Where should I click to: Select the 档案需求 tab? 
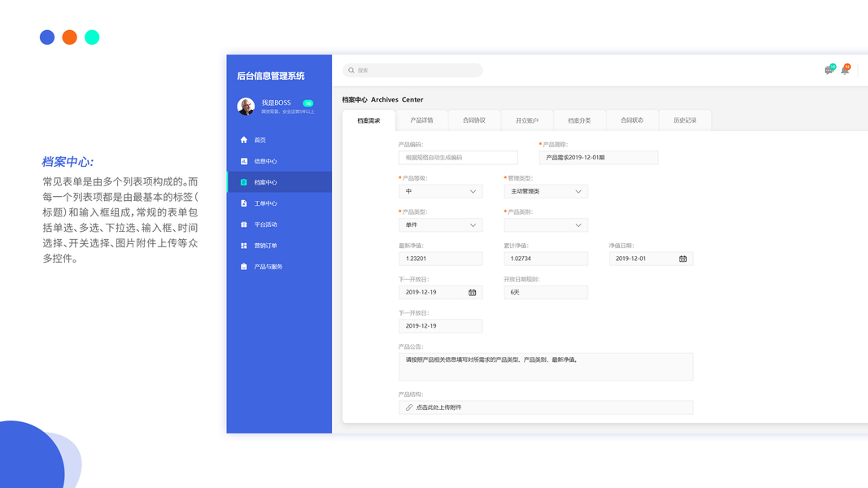[369, 120]
